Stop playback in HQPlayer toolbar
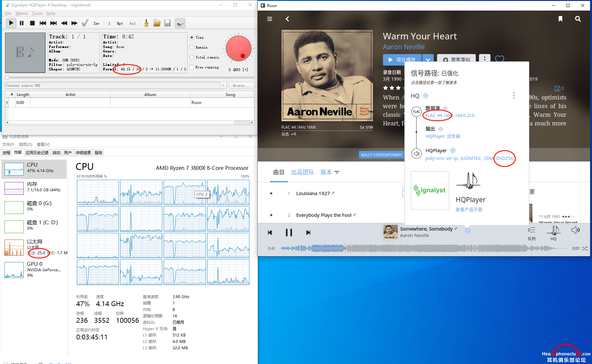The width and height of the screenshot is (592, 364). click(x=32, y=23)
